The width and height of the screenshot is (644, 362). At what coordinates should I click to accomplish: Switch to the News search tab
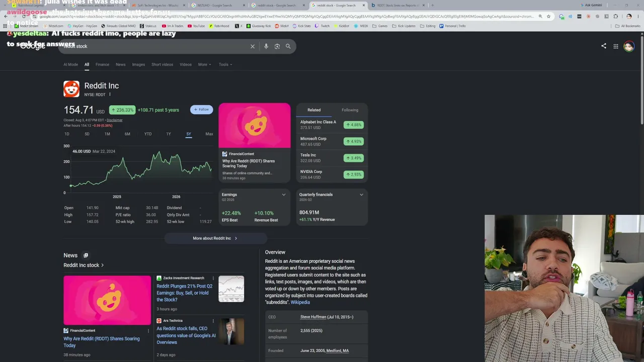[x=121, y=64]
